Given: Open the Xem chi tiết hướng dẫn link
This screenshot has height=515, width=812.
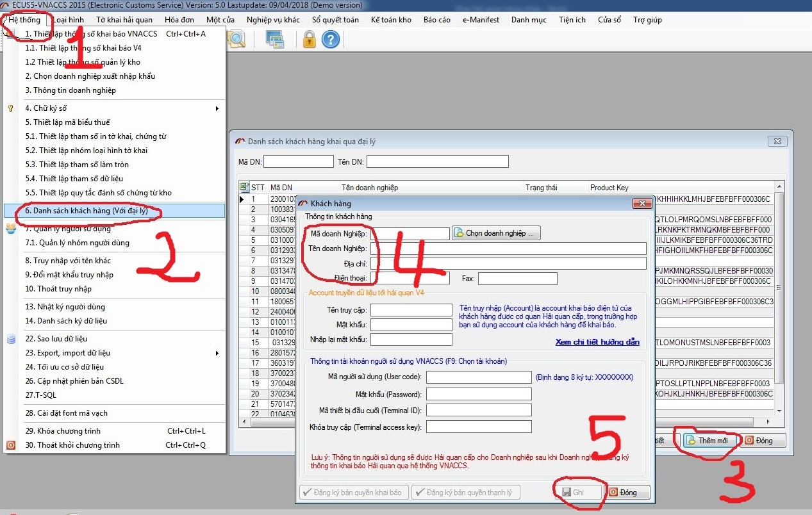Looking at the screenshot, I should click(597, 342).
